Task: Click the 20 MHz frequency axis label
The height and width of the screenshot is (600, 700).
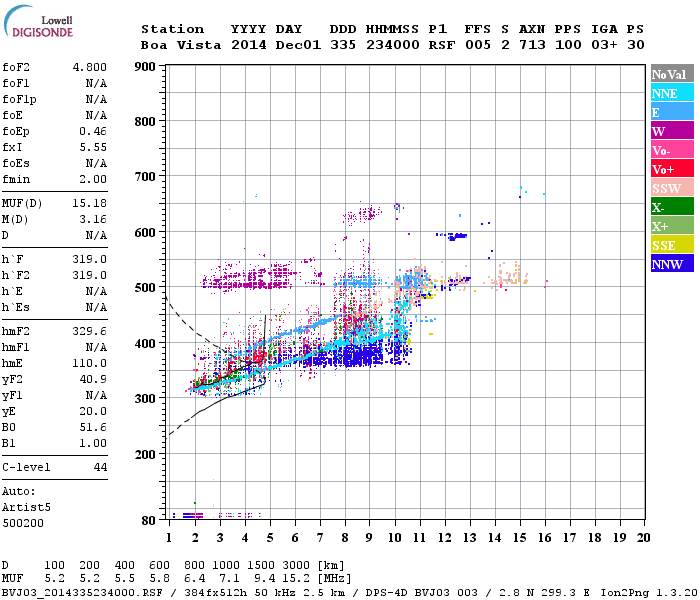Action: click(x=643, y=538)
